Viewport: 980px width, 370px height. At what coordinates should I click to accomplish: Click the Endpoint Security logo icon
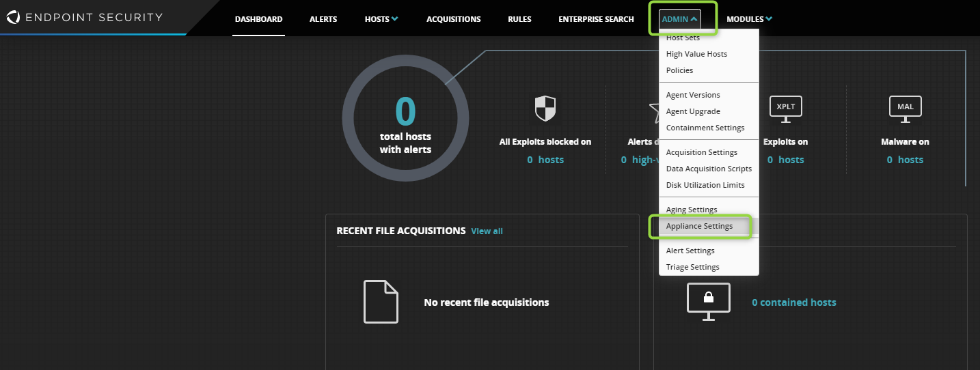pos(13,17)
